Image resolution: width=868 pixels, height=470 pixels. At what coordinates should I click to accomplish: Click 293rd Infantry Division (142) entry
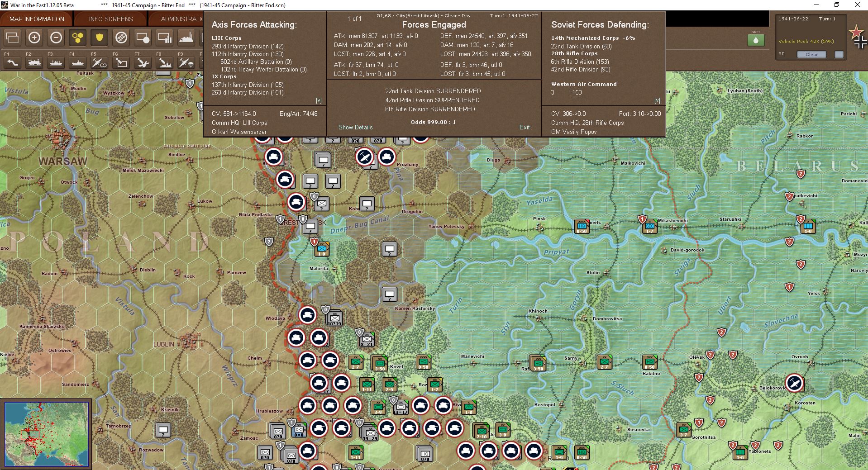pos(248,46)
